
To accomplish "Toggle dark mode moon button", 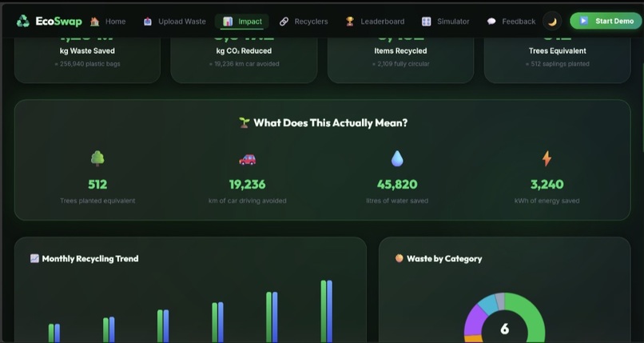I will click(x=552, y=22).
